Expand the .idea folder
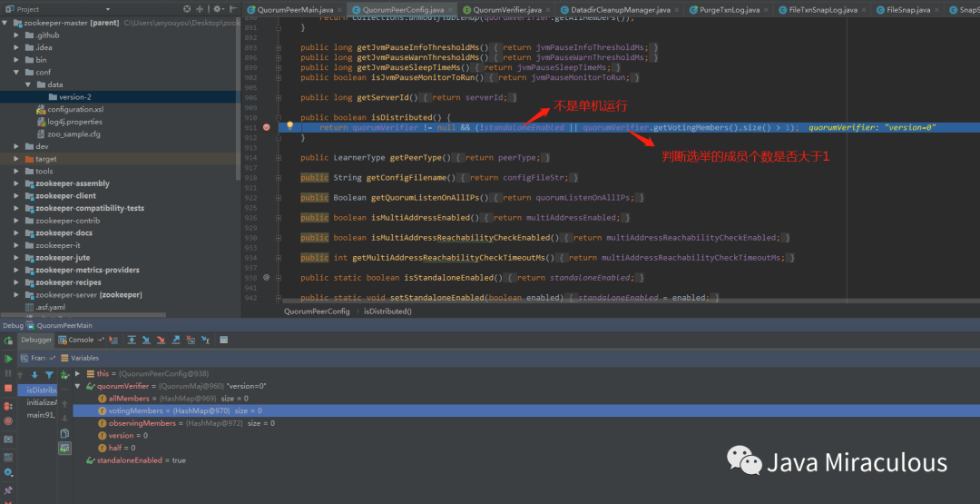The image size is (980, 504). (x=17, y=47)
